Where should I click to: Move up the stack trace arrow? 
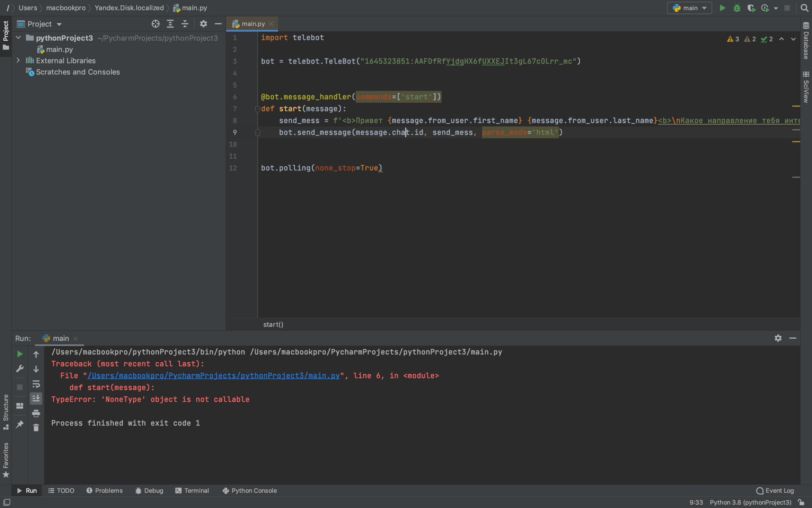pyautogui.click(x=36, y=354)
